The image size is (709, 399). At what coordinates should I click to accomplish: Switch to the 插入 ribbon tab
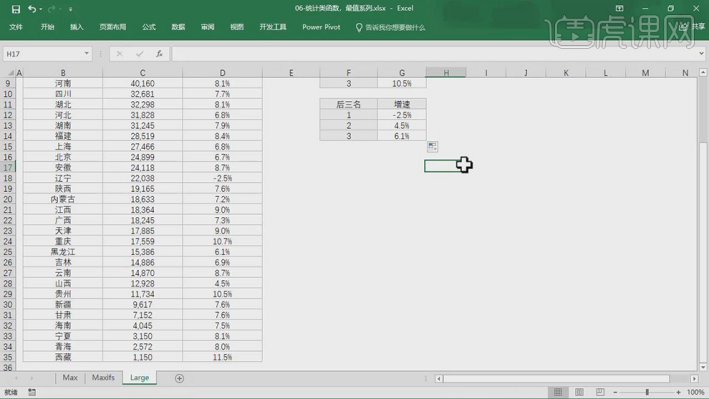pyautogui.click(x=77, y=27)
